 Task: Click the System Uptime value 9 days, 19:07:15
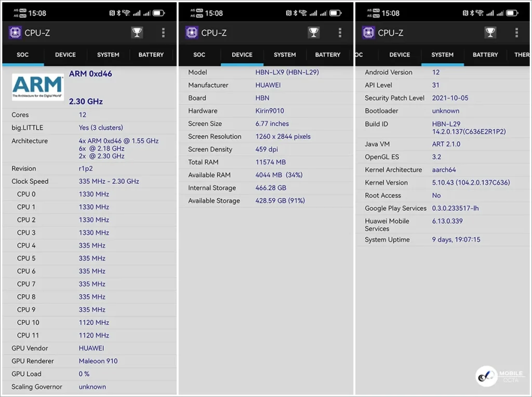click(x=456, y=240)
